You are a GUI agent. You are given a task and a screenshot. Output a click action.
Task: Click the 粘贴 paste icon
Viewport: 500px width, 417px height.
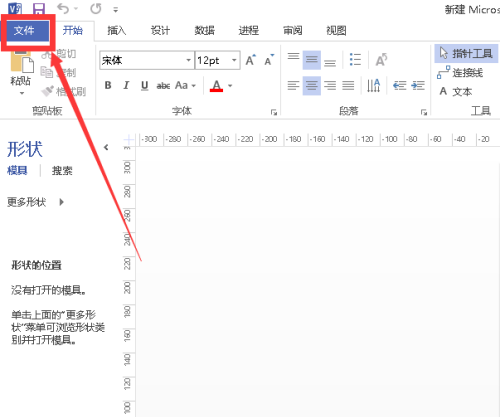[x=22, y=62]
